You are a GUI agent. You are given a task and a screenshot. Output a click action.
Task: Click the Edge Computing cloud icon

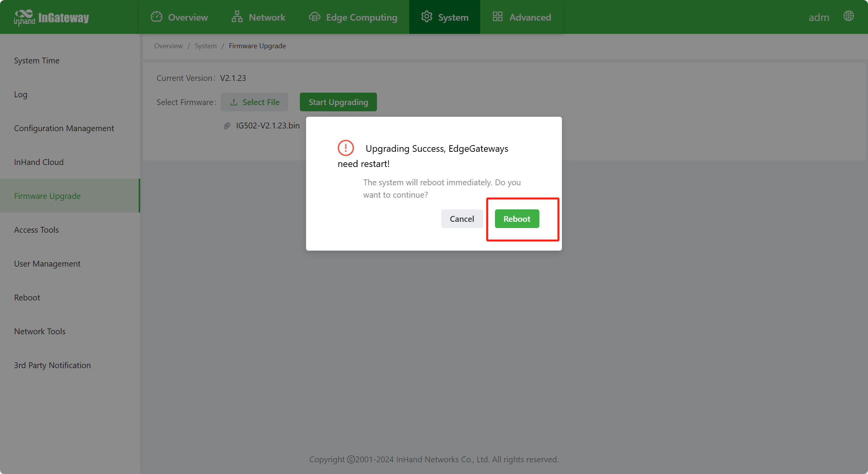tap(314, 17)
